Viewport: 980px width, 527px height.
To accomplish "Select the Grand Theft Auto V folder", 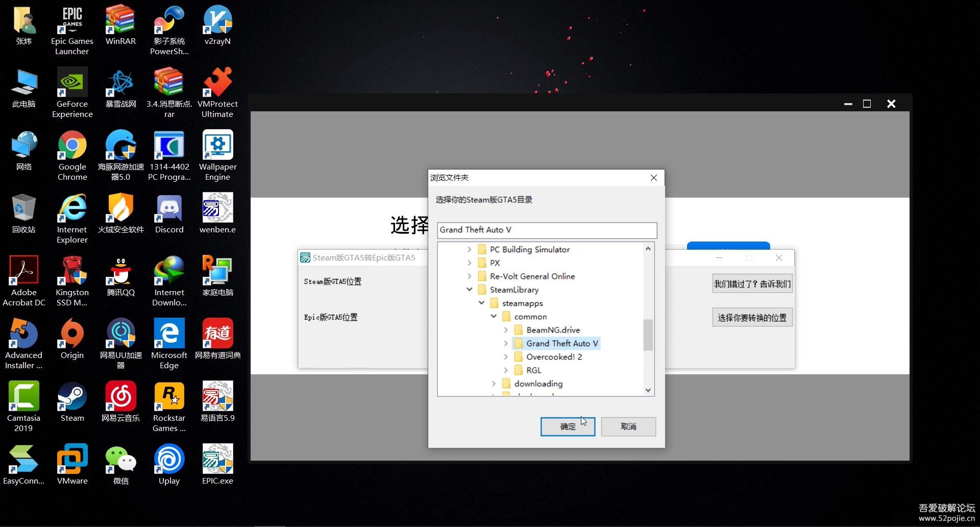I will [556, 344].
